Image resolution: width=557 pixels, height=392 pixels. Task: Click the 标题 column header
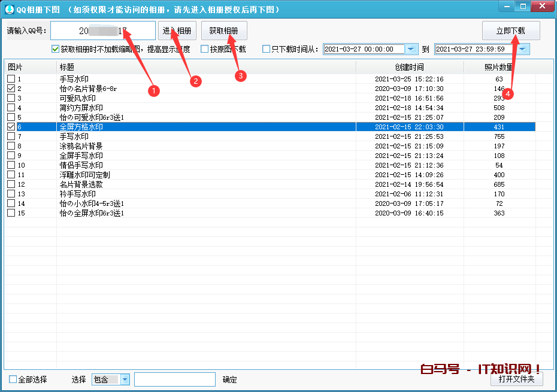(x=206, y=67)
